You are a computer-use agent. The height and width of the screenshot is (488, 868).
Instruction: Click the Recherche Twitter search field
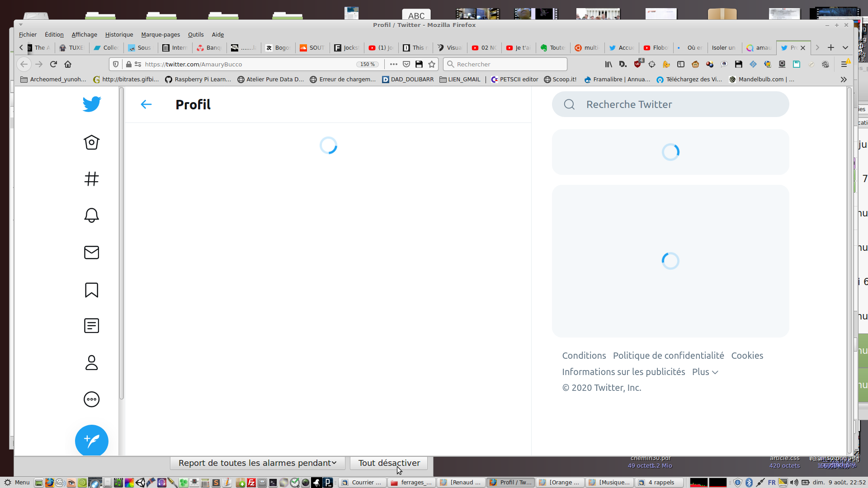(670, 104)
